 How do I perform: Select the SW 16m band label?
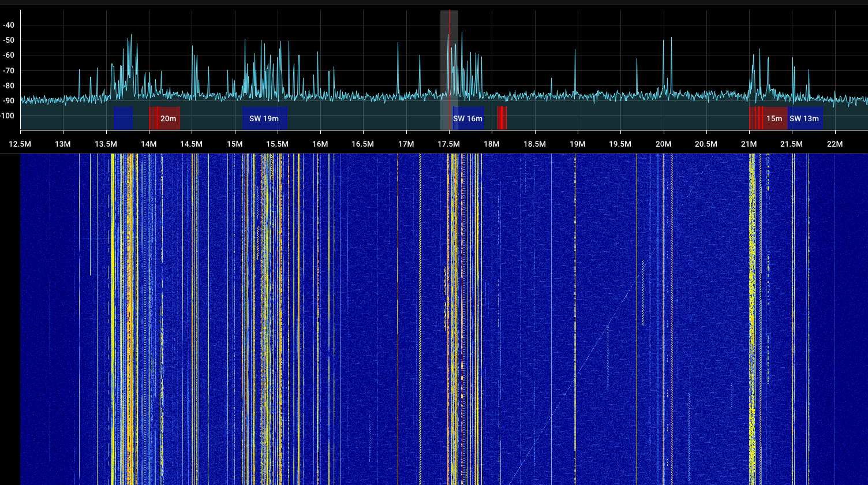468,118
